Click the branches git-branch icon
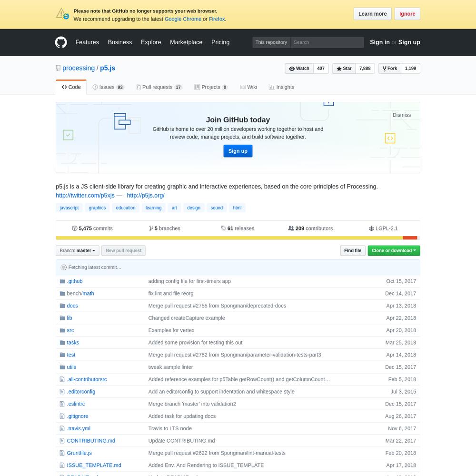 point(151,228)
